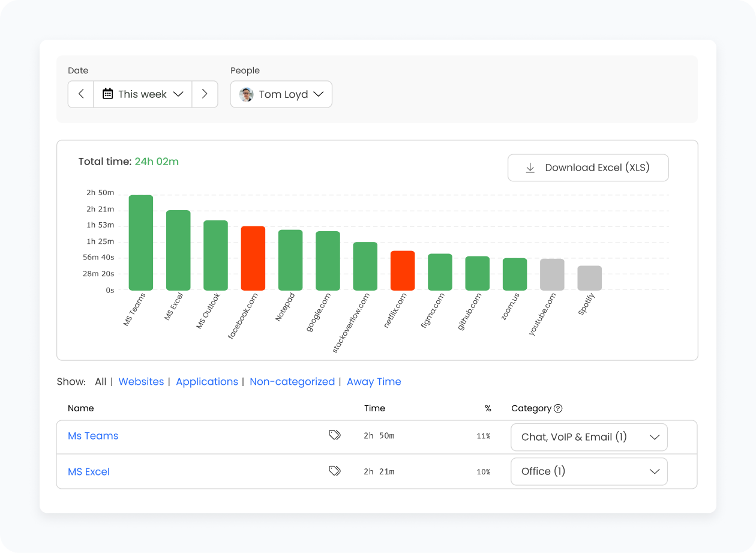Select the Non-categorized filter
The height and width of the screenshot is (553, 756).
pos(292,382)
